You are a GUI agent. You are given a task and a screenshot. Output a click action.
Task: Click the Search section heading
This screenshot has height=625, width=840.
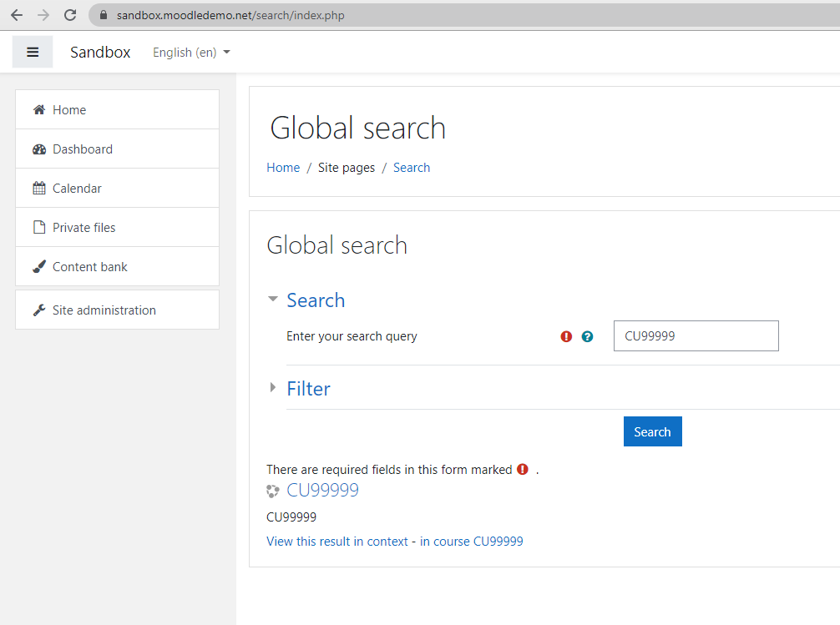316,300
